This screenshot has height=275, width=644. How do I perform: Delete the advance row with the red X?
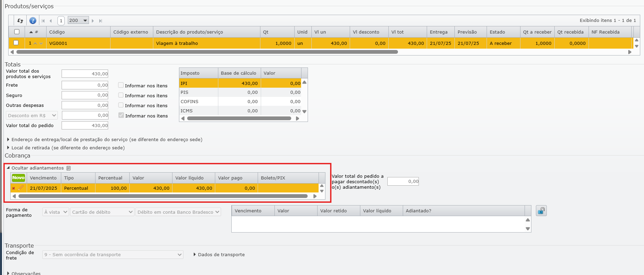13,188
